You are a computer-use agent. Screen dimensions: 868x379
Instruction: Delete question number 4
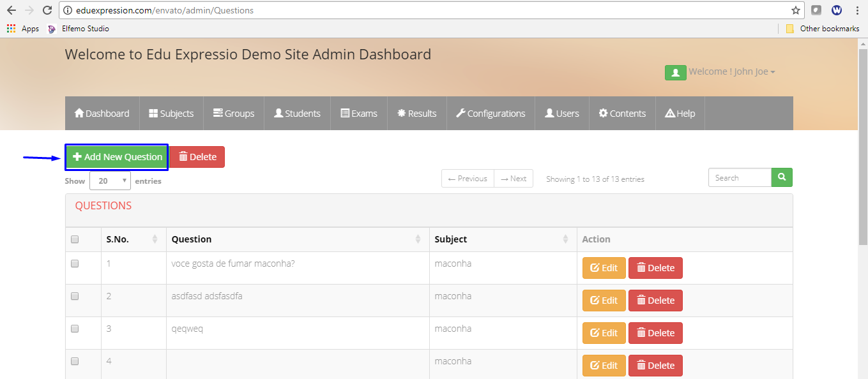(x=655, y=366)
